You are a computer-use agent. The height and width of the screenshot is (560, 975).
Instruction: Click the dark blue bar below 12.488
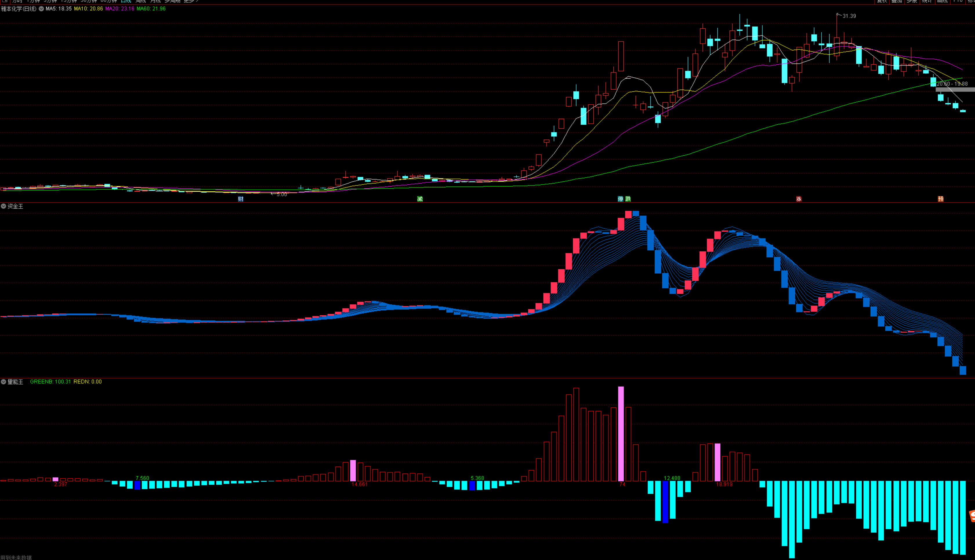point(665,501)
